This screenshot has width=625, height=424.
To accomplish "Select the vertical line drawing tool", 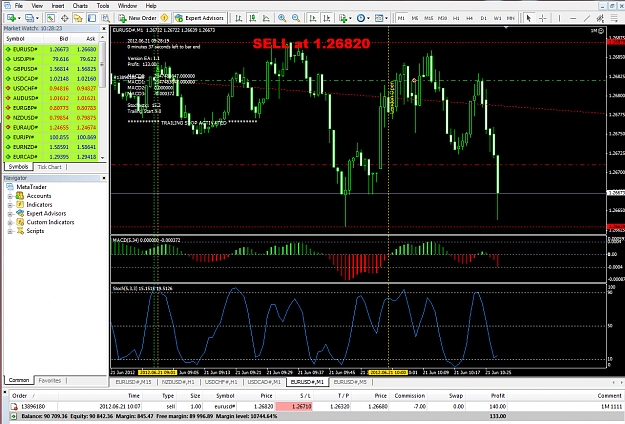I will tap(559, 18).
